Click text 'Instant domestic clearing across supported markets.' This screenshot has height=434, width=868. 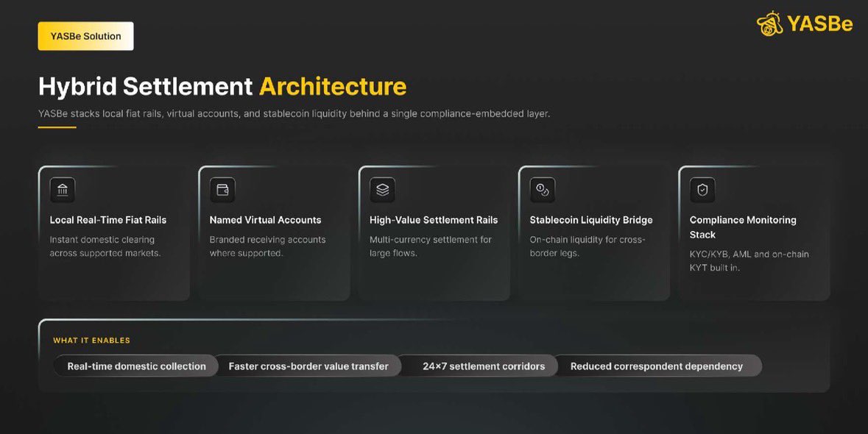tap(105, 246)
